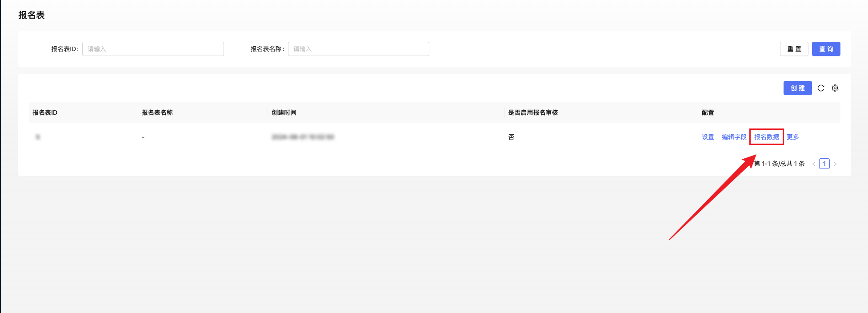Select page 1 in pagination
The image size is (868, 313).
point(824,164)
